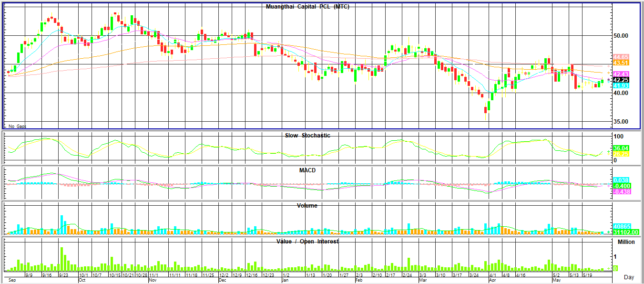
Task: Select the 50.00 price axis label
Action: click(622, 36)
